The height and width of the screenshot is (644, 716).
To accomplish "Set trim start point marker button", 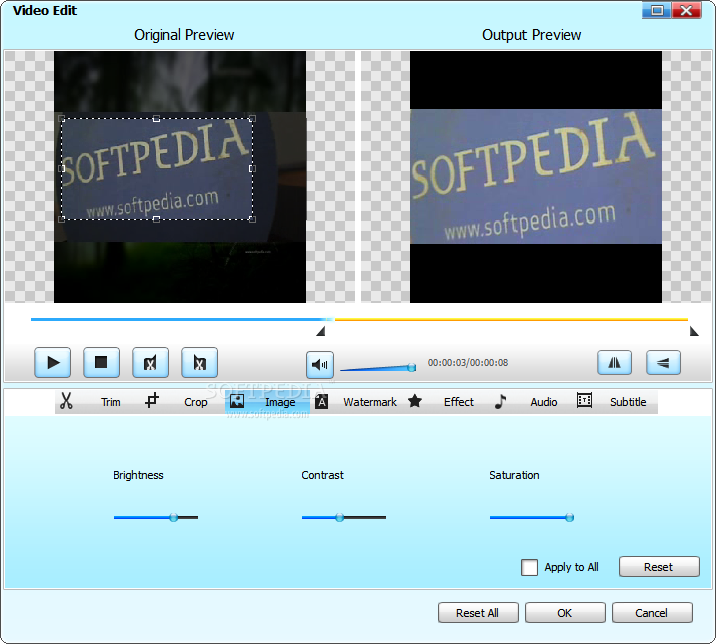I will (x=150, y=363).
